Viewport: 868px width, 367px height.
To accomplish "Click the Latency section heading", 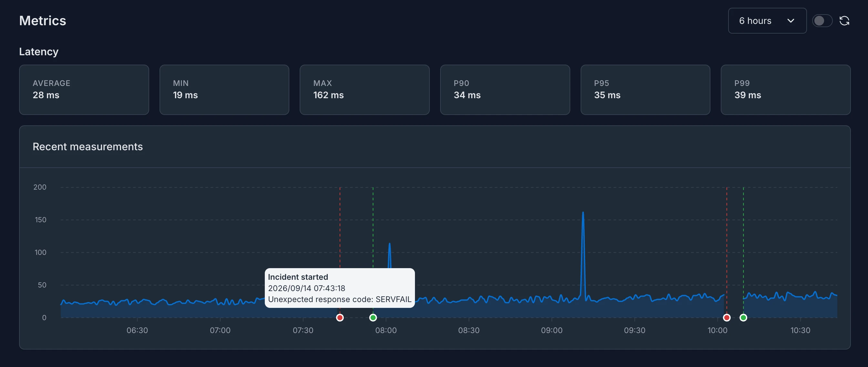I will [x=39, y=52].
